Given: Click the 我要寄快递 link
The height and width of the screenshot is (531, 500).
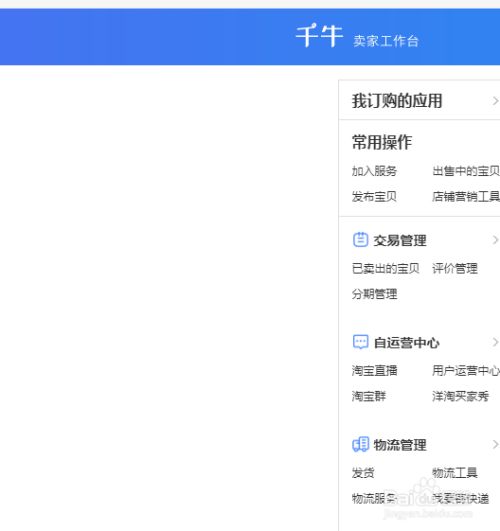Looking at the screenshot, I should point(460,498).
